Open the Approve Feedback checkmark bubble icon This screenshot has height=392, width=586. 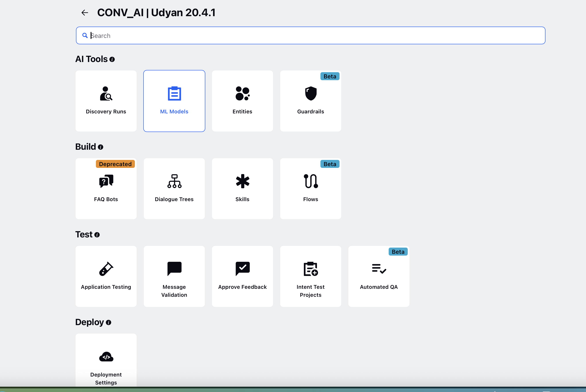pos(243,269)
